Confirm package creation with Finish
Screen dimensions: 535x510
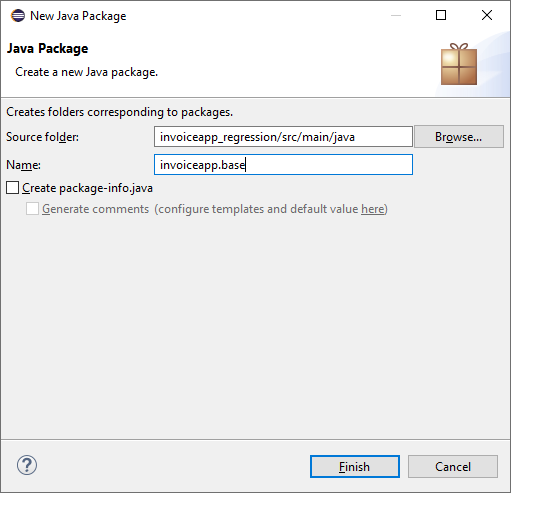(355, 467)
